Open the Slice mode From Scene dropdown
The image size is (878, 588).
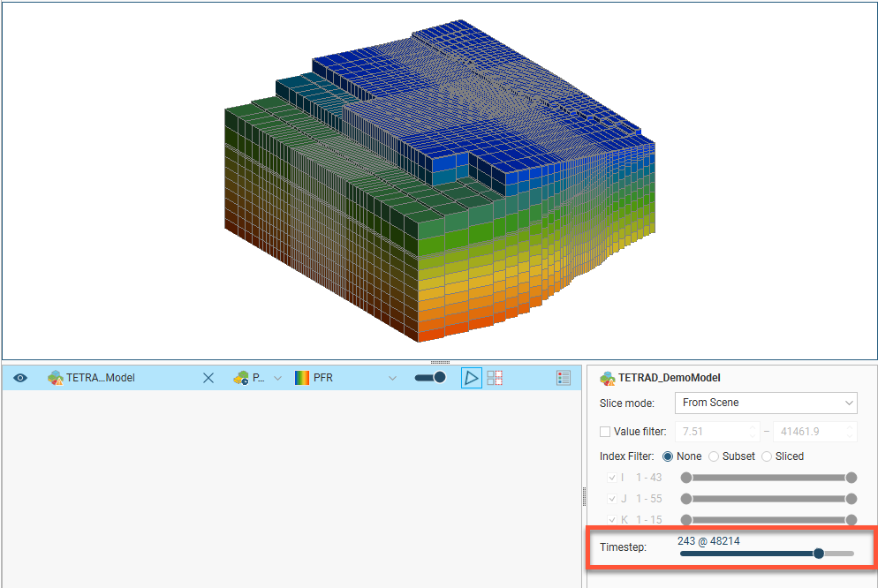pos(765,403)
